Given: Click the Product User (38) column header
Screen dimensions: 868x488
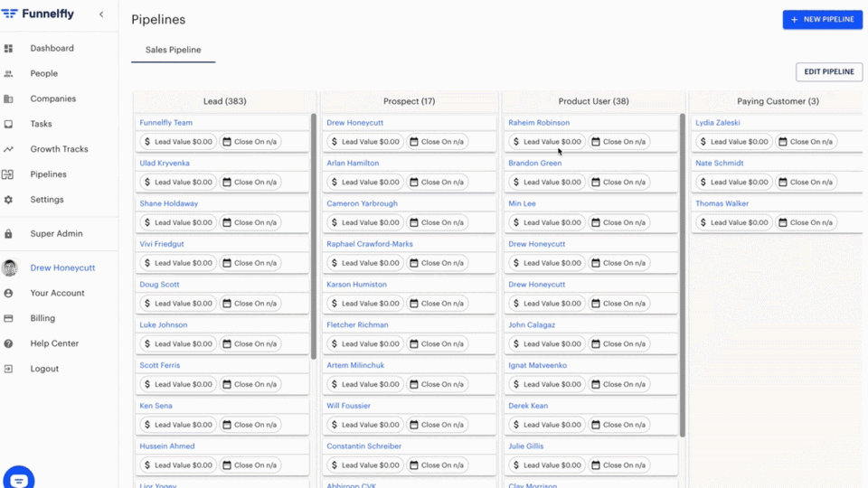Looking at the screenshot, I should click(x=593, y=101).
